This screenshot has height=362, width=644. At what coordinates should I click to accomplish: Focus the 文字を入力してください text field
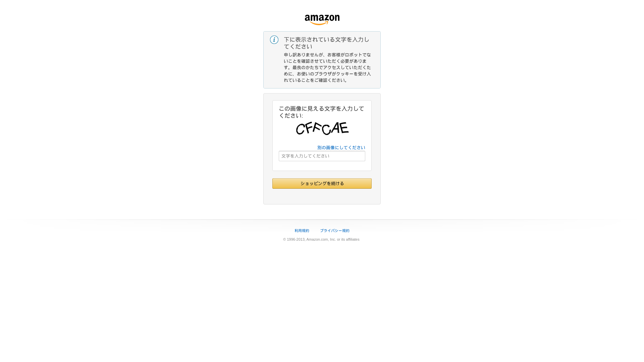click(x=322, y=156)
